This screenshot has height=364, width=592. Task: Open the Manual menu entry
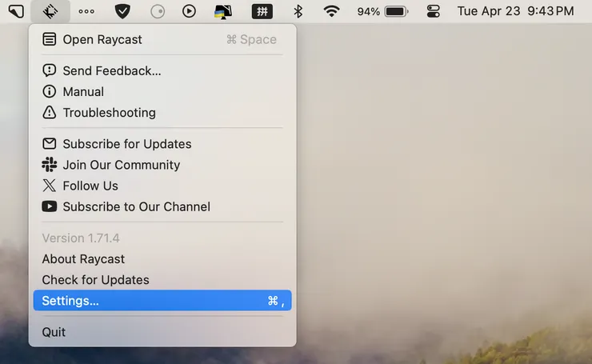point(162,91)
